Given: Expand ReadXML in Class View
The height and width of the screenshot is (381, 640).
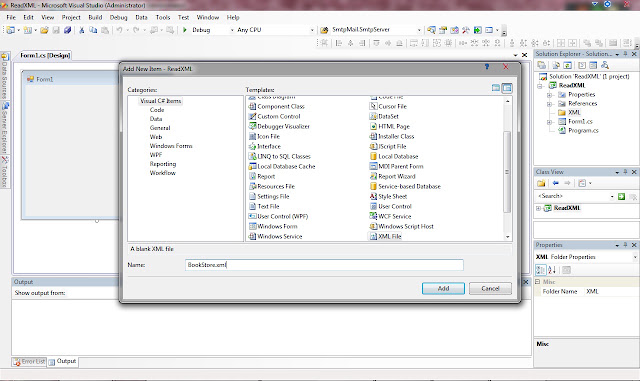Looking at the screenshot, I should click(538, 208).
